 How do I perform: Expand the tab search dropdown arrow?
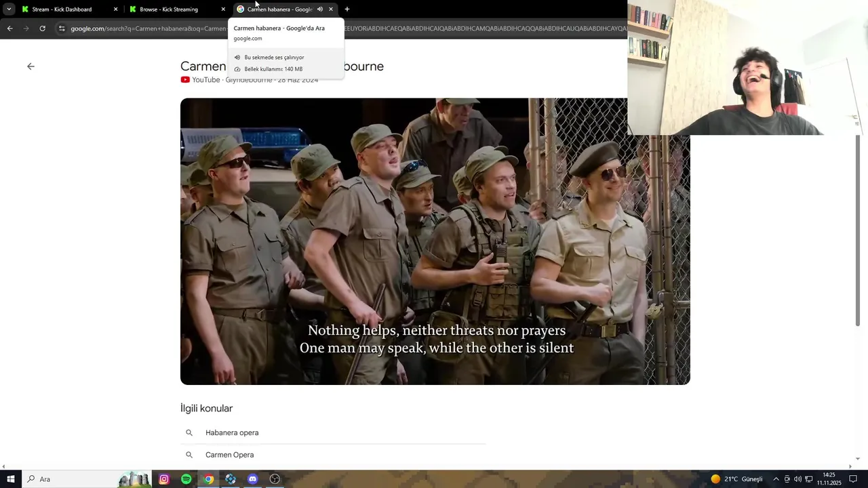click(9, 9)
